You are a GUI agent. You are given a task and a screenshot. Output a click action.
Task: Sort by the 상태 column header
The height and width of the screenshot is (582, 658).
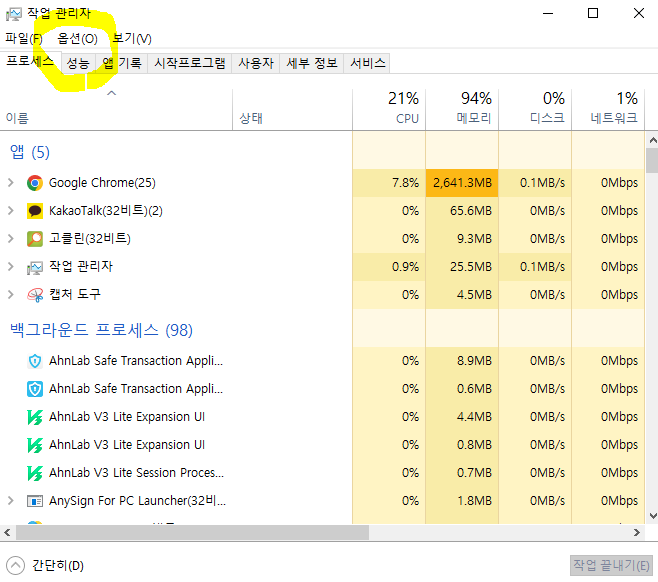(292, 109)
